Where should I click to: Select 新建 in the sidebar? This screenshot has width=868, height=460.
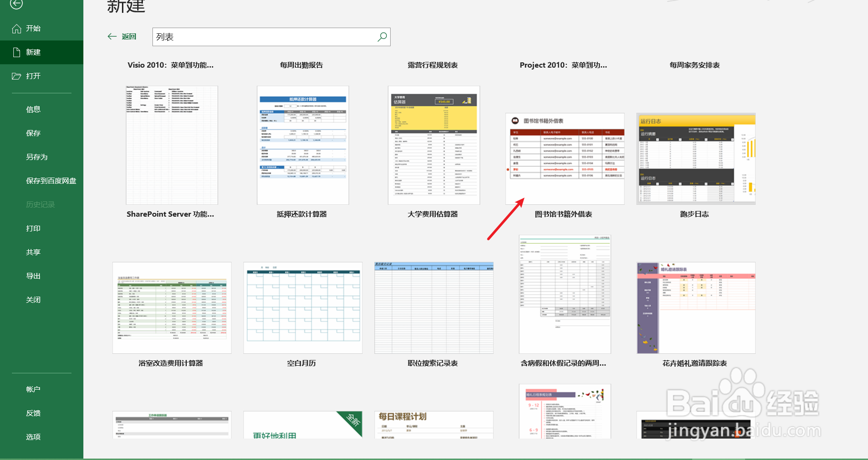click(41, 52)
